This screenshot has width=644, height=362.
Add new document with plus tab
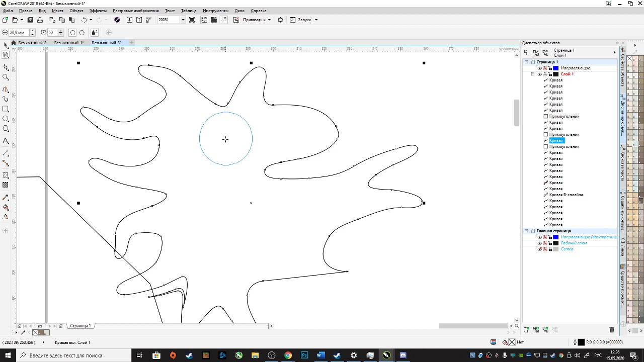coord(132,43)
